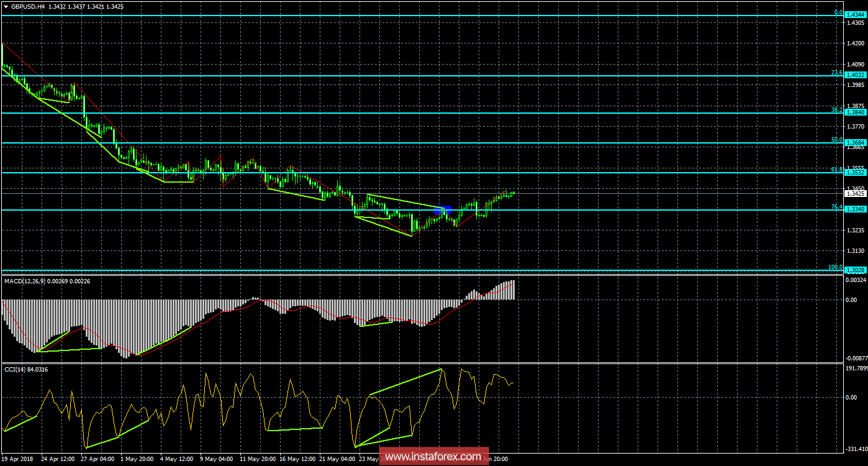Click the 1.4200 price axis value
The height and width of the screenshot is (466, 868).
coord(856,43)
